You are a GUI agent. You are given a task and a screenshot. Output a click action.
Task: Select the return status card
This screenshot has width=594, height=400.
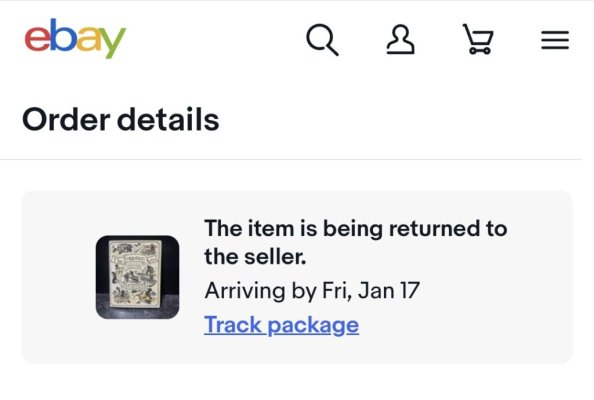pyautogui.click(x=297, y=277)
